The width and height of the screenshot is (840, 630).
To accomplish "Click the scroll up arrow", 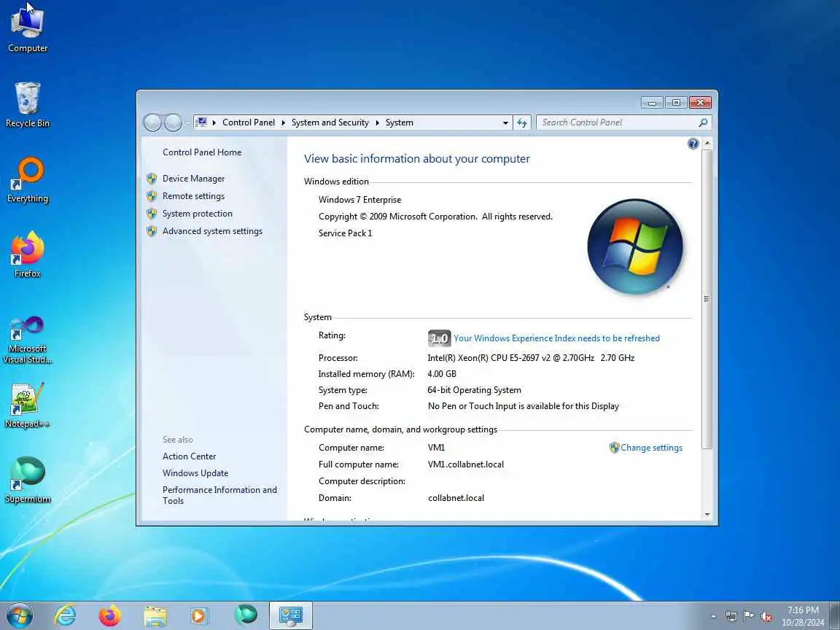I will coord(707,143).
